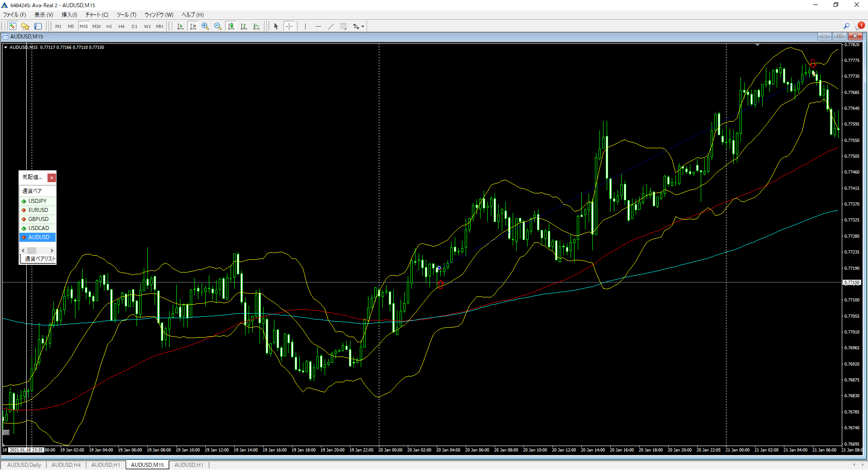Open the search magnifier icon

pos(846,26)
